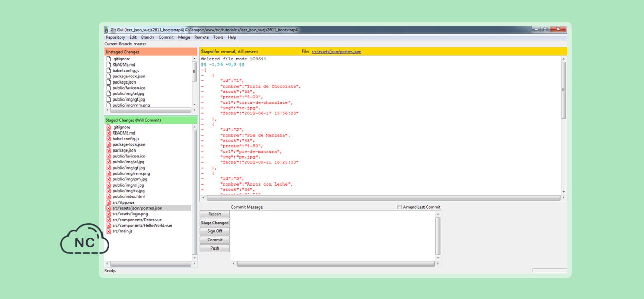Click the Commit button beside message box

pos(215,240)
